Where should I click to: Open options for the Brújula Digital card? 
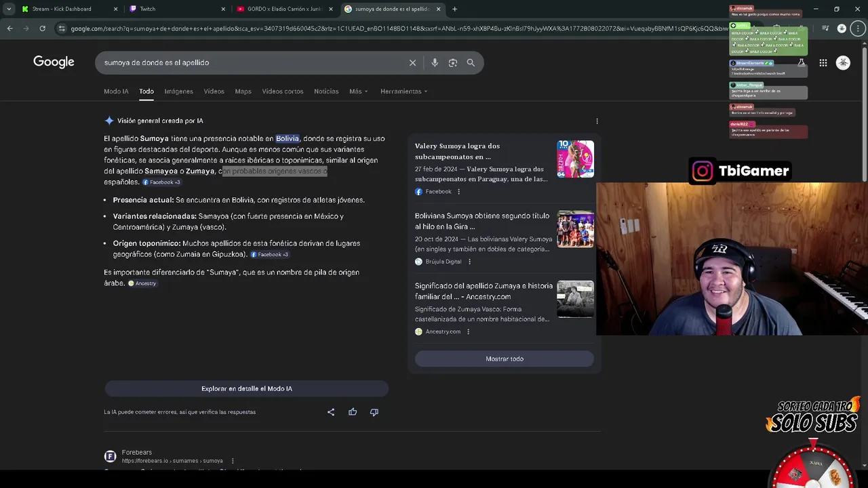pyautogui.click(x=469, y=262)
